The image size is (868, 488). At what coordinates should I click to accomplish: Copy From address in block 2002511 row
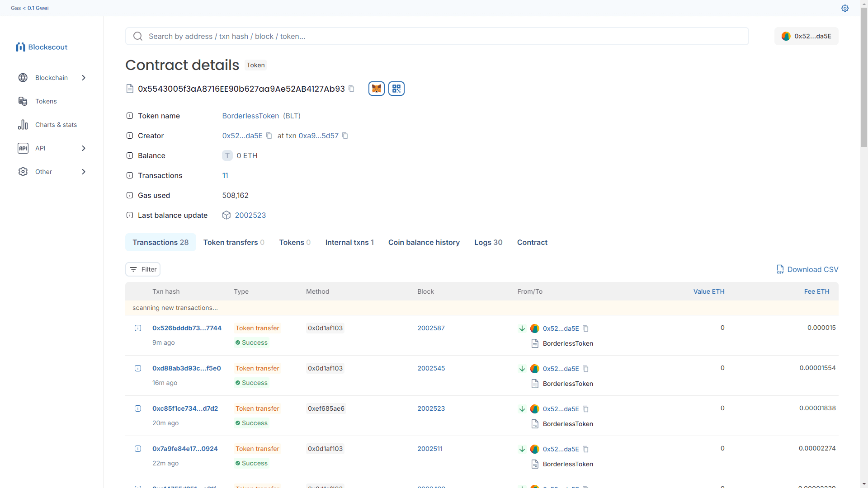pyautogui.click(x=585, y=449)
